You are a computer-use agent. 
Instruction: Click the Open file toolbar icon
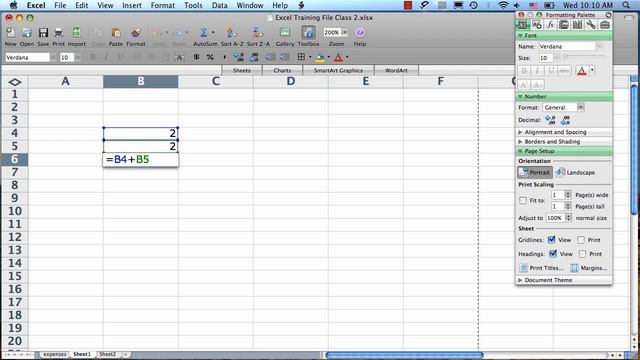(x=27, y=33)
